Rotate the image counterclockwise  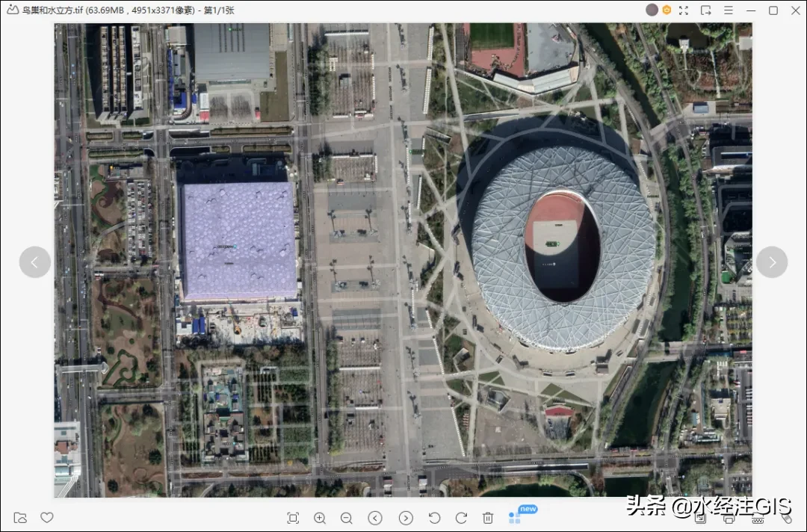click(434, 518)
